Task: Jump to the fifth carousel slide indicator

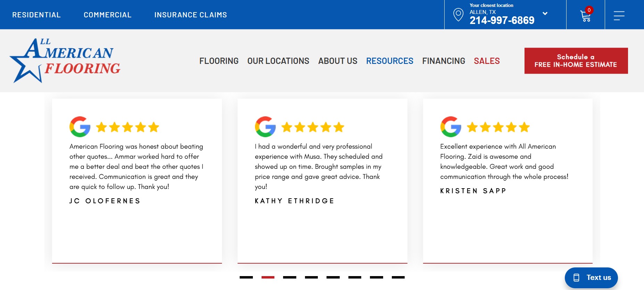Action: point(333,277)
